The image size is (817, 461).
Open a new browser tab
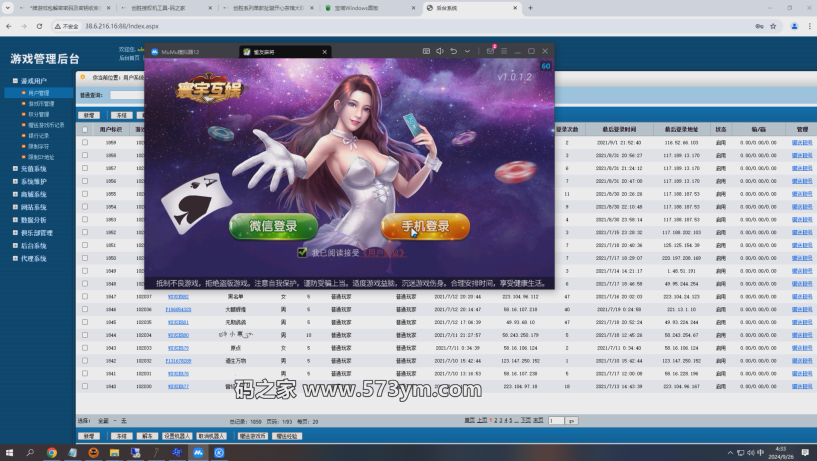[x=530, y=8]
